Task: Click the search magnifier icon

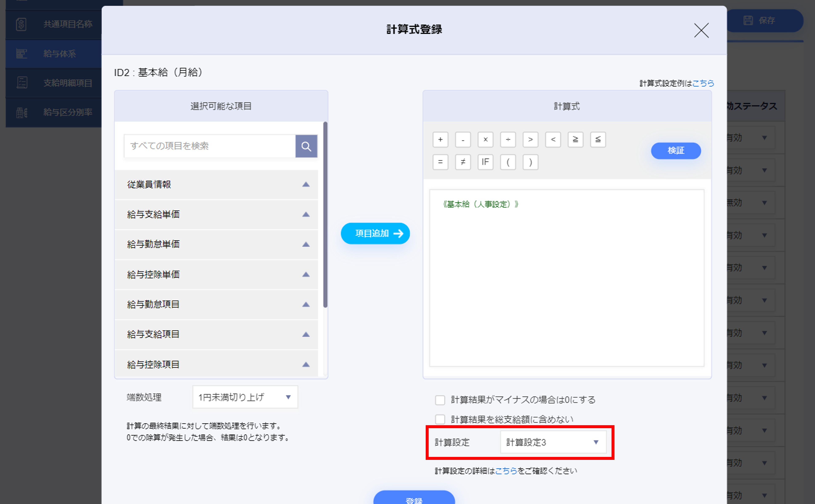Action: (x=306, y=146)
